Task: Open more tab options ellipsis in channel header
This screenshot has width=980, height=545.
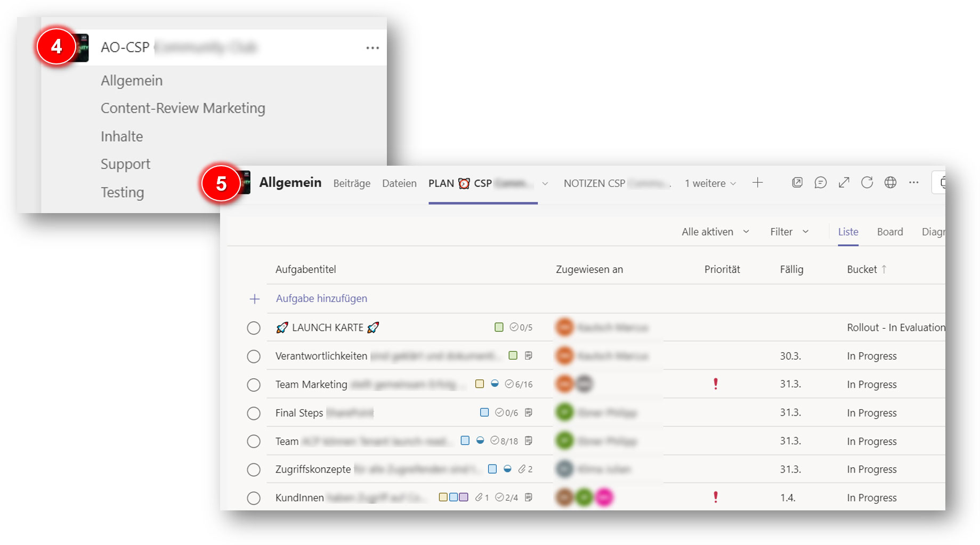Action: pos(914,183)
